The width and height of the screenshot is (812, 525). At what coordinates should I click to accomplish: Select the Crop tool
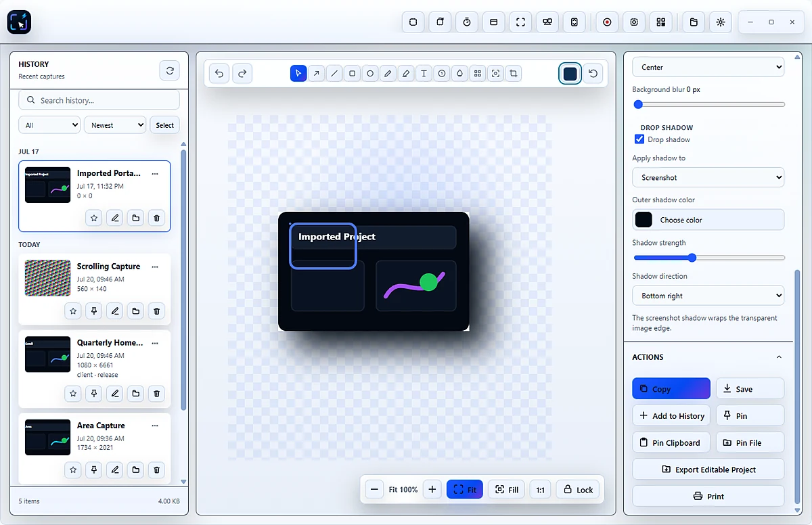coord(514,73)
